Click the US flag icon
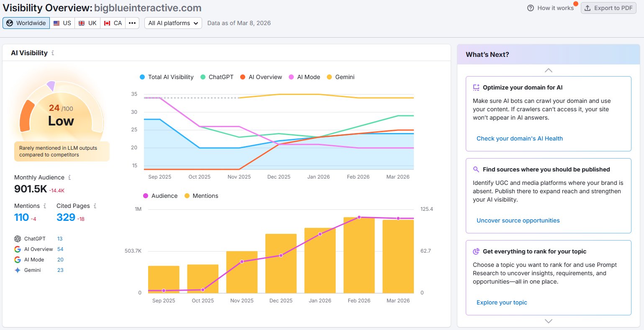The width and height of the screenshot is (644, 330). point(56,23)
